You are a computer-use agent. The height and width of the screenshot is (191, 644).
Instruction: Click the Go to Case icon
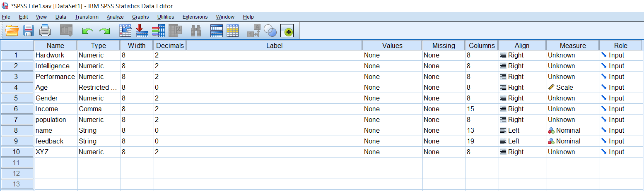(x=125, y=31)
